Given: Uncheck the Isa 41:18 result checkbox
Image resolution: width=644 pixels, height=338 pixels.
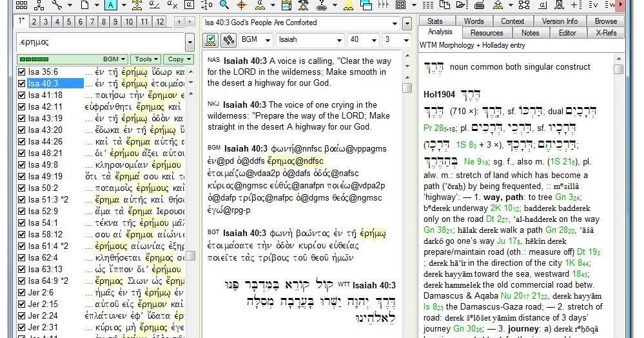Looking at the screenshot, I should point(22,95).
